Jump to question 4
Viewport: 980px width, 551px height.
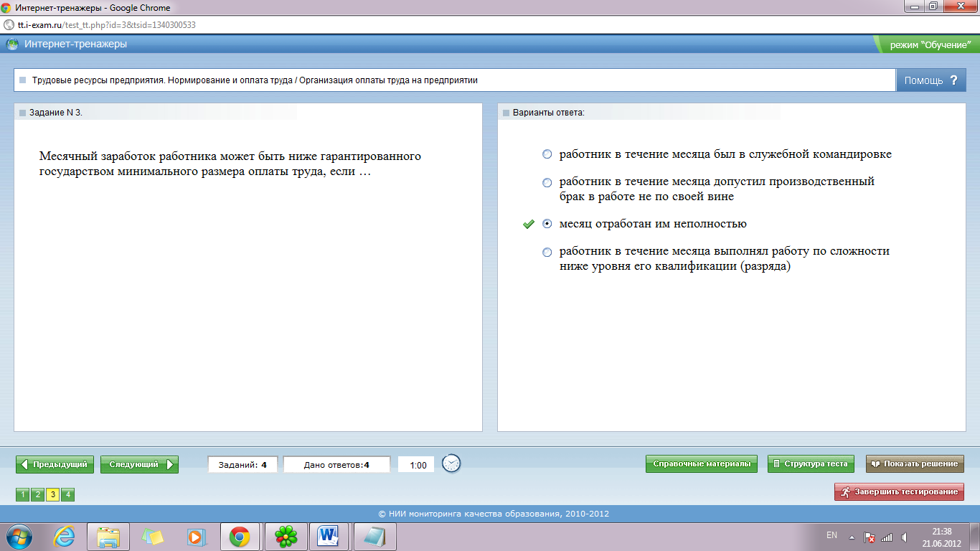(x=67, y=494)
